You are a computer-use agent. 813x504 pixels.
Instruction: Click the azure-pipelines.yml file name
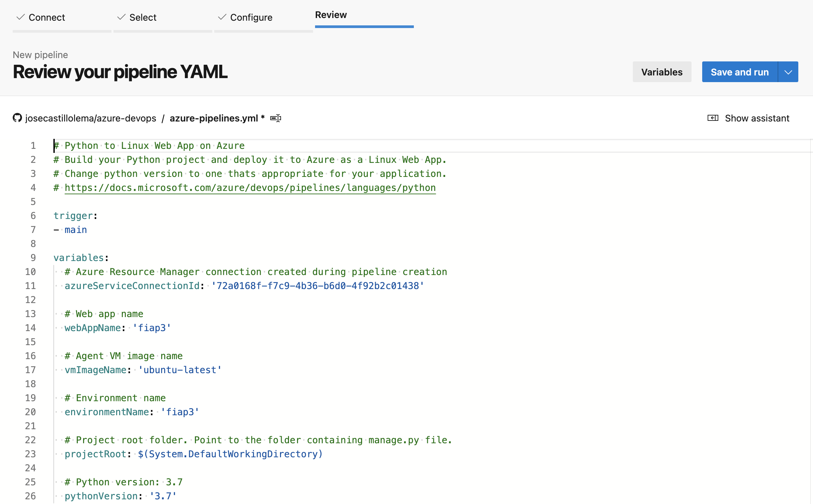[x=214, y=118]
